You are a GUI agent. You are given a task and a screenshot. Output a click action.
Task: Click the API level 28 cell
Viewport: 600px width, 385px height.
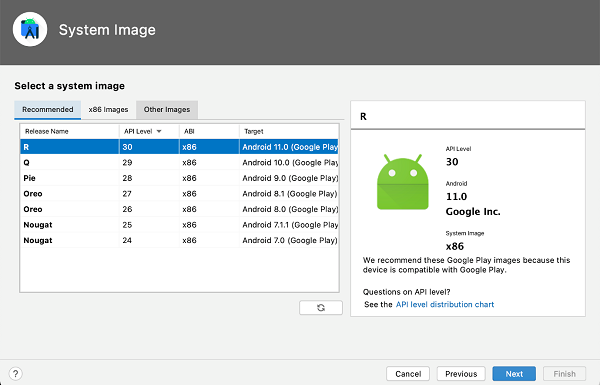click(x=149, y=178)
